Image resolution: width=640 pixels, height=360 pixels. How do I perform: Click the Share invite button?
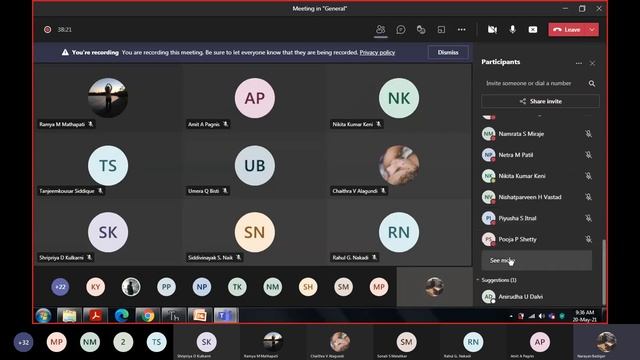point(540,101)
